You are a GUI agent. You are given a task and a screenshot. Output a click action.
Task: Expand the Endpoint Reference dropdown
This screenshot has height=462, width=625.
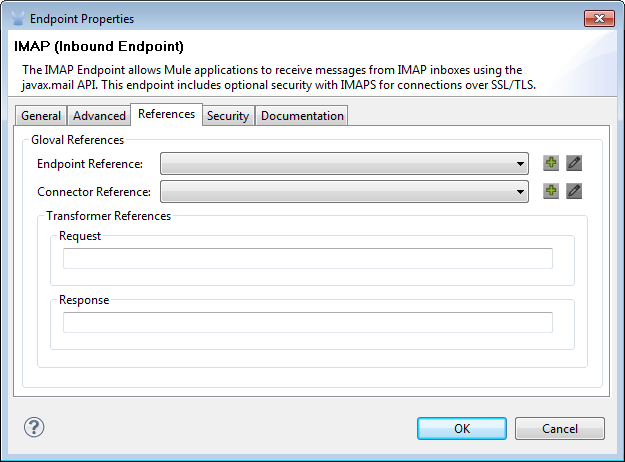click(344, 164)
